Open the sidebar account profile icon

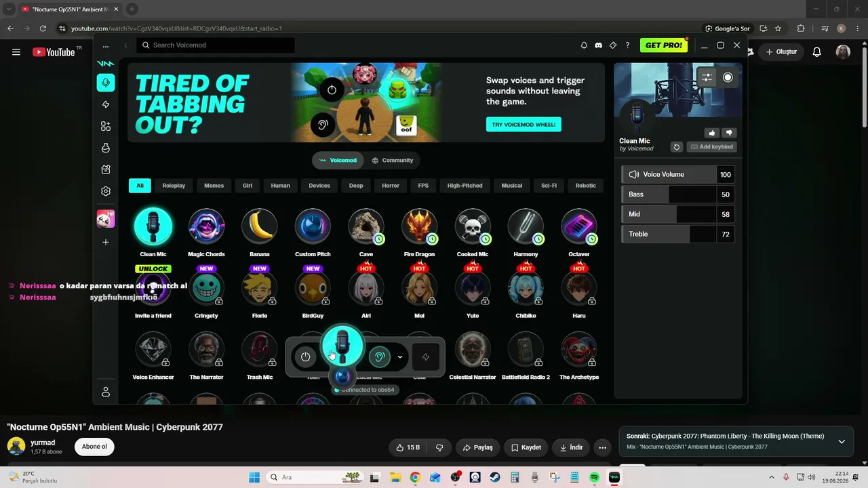point(105,392)
